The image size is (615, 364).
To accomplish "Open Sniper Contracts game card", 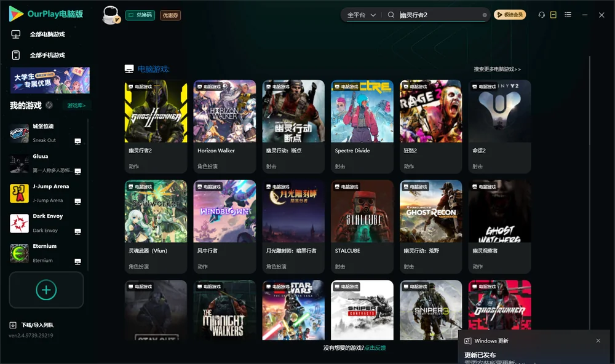I will coord(362,310).
